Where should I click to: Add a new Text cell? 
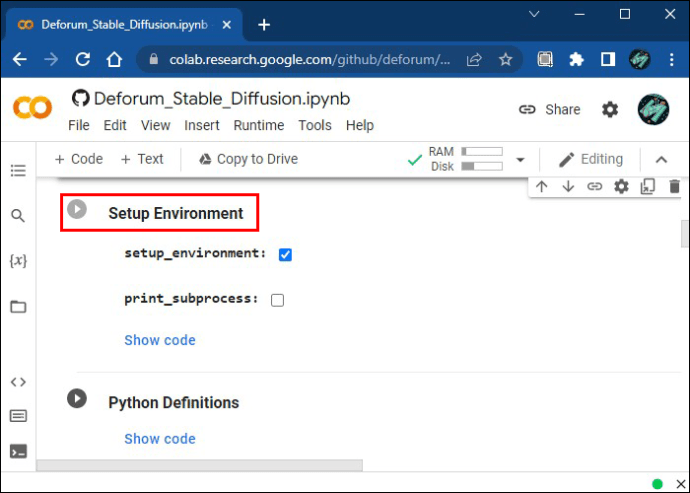(x=142, y=159)
